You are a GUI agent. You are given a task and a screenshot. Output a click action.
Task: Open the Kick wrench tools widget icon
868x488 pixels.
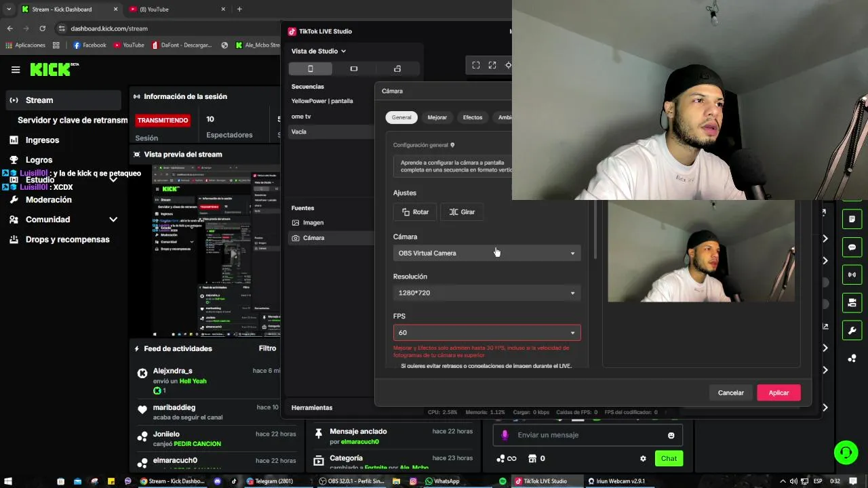852,331
